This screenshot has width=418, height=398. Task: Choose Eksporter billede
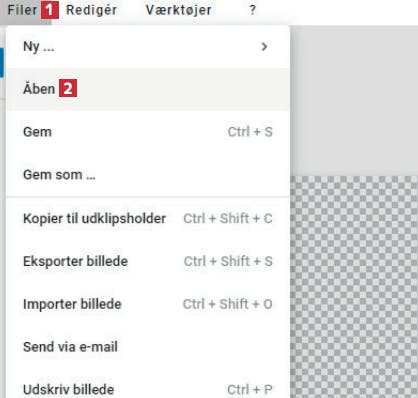[x=148, y=261]
